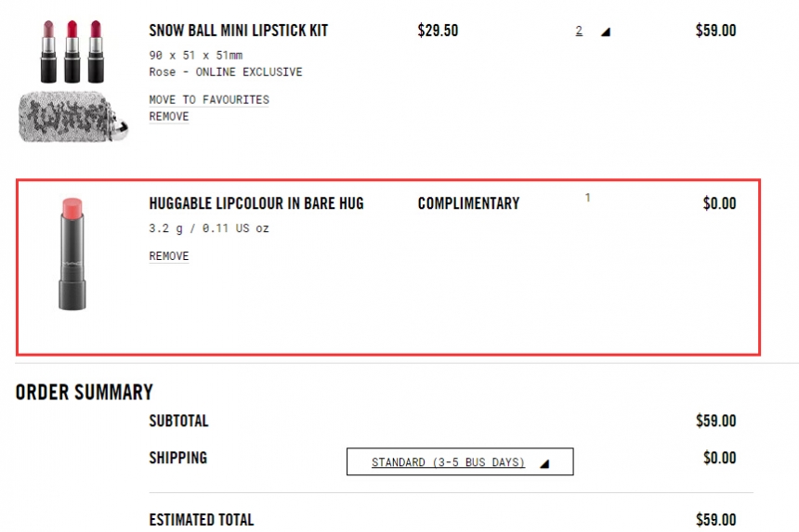Move Snow Ball kit to favourites
799x532 pixels.
coord(209,99)
